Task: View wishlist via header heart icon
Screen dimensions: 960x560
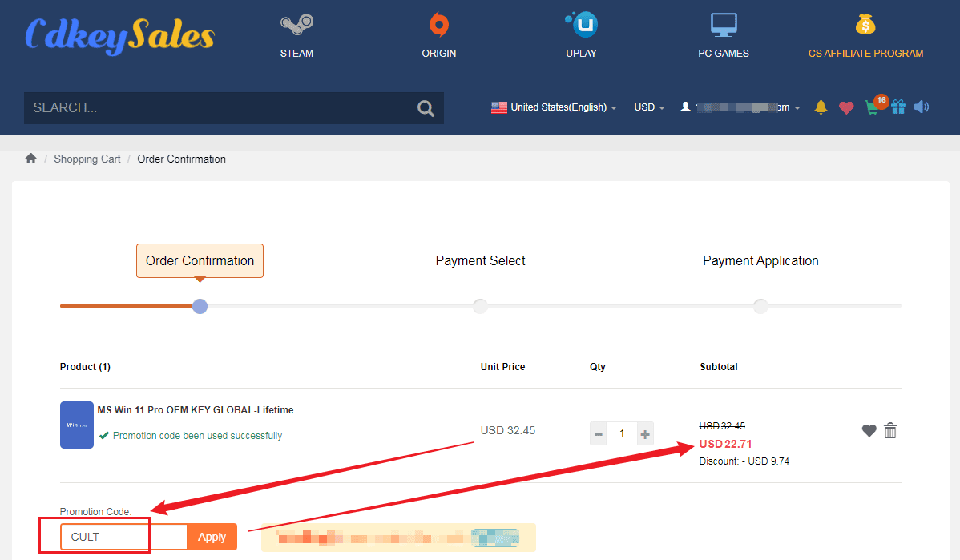Action: [846, 107]
